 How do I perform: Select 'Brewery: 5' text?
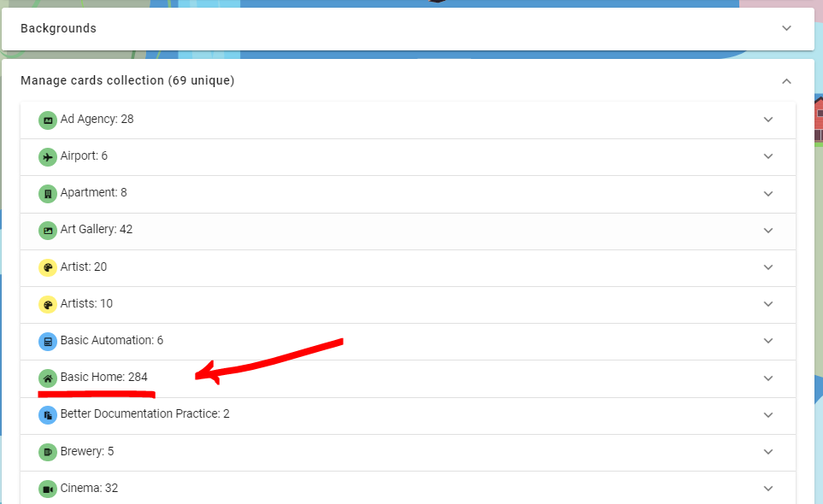(x=87, y=451)
